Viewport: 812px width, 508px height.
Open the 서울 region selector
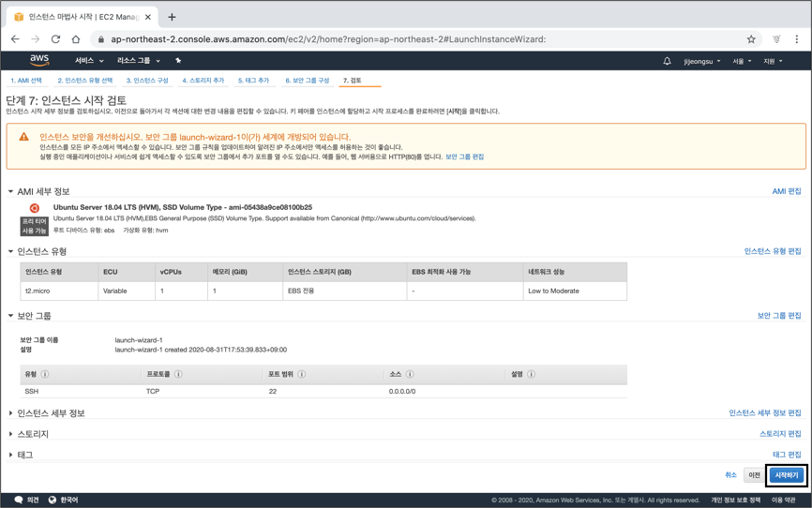pos(742,61)
